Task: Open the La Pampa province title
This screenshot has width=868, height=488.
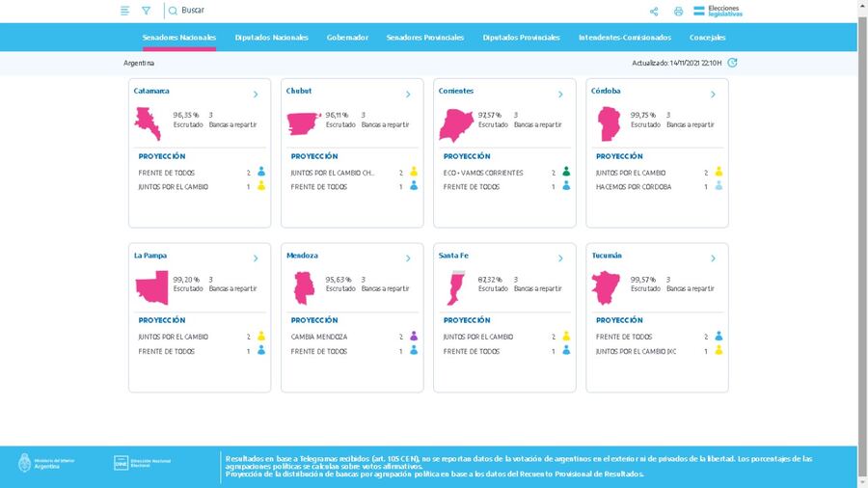Action: (x=150, y=256)
